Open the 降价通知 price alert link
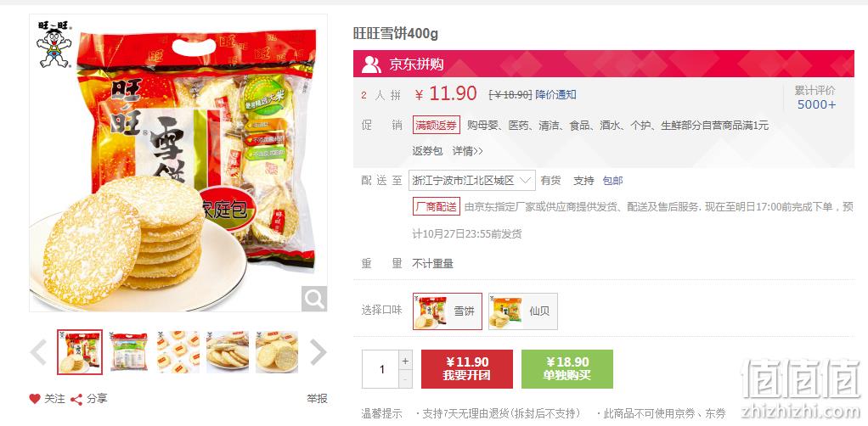Image resolution: width=868 pixels, height=426 pixels. coord(555,94)
